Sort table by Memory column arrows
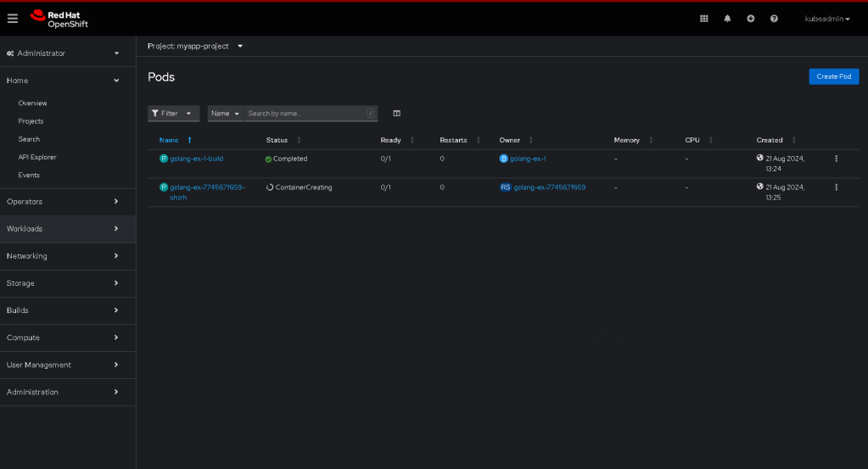Viewport: 868px width, 469px height. click(x=651, y=140)
